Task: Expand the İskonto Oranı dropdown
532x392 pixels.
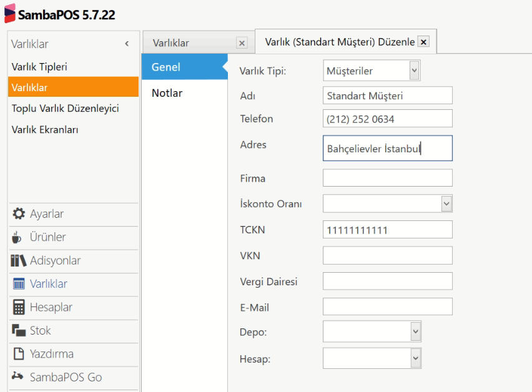Action: 446,203
